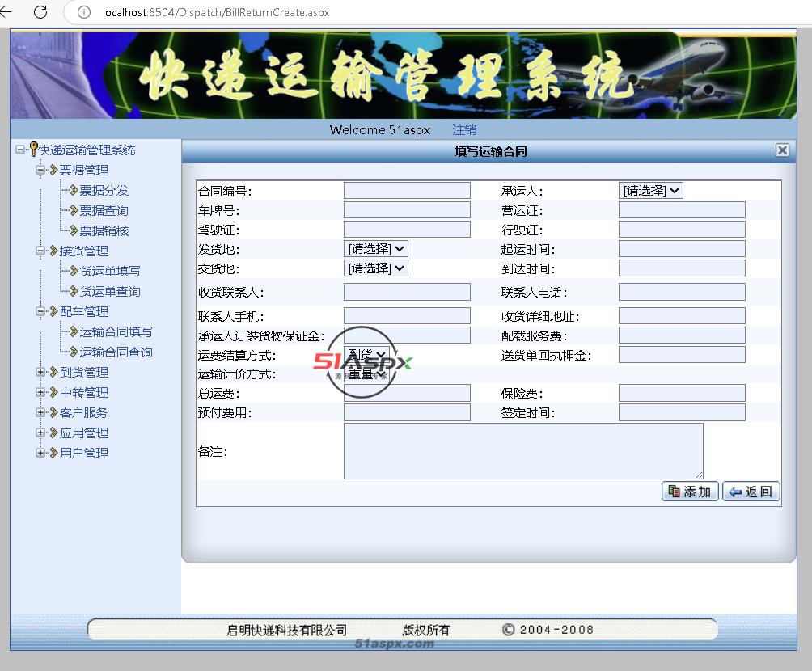Click the 起运时间 input field
The width and height of the screenshot is (812, 671).
(x=682, y=249)
